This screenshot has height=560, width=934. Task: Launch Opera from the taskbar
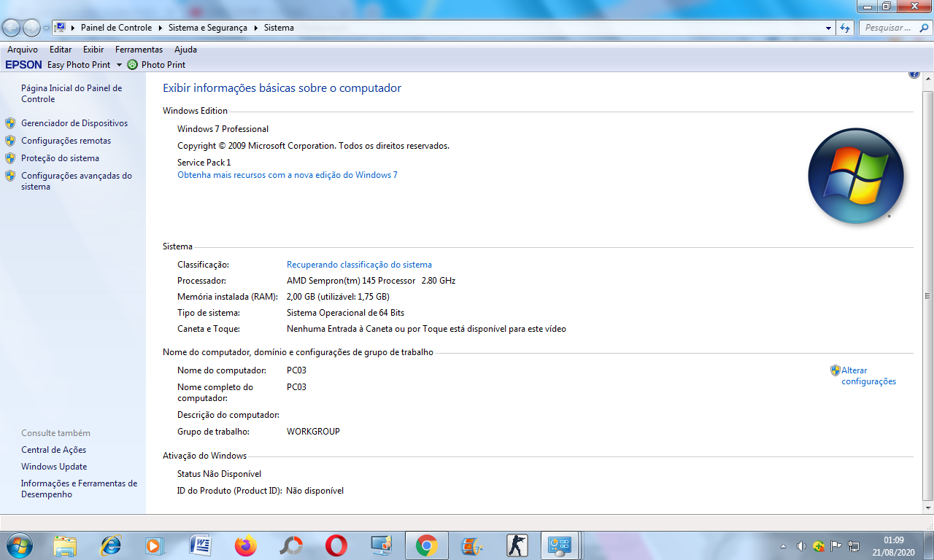pos(336,545)
